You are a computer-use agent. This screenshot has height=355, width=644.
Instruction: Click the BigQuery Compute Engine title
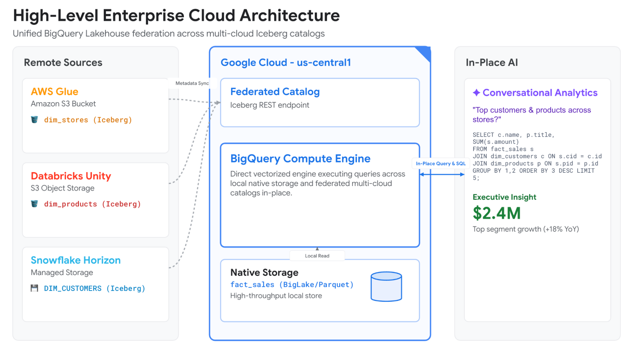(300, 159)
